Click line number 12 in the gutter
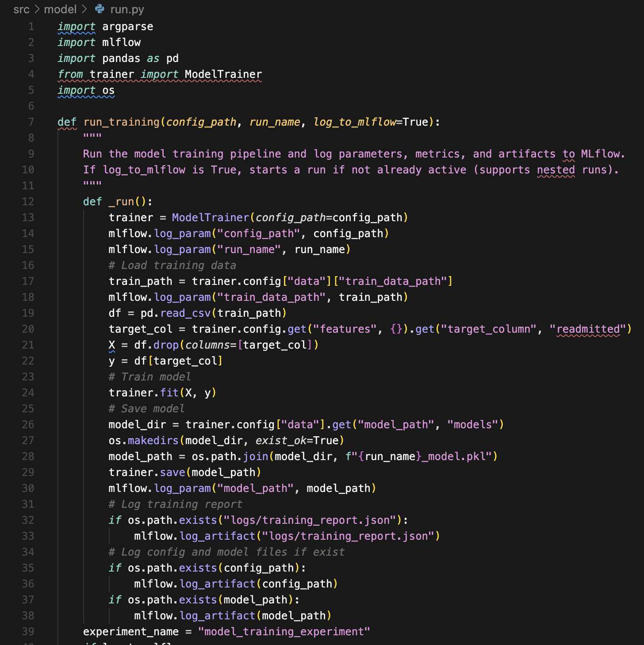 pos(28,202)
